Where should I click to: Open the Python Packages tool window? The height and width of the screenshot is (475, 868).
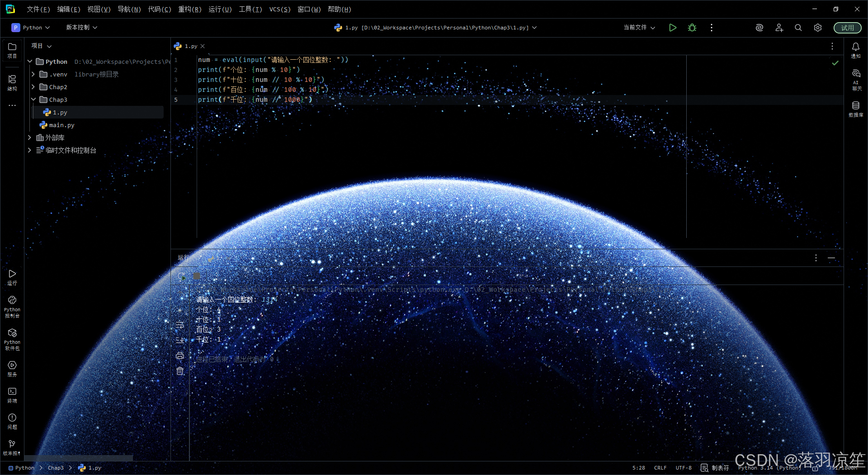click(x=12, y=339)
